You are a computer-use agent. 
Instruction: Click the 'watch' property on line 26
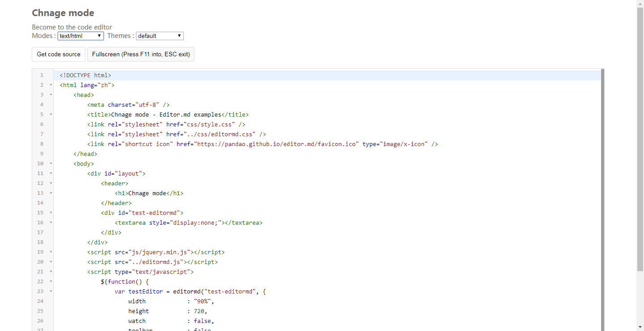(x=137, y=321)
